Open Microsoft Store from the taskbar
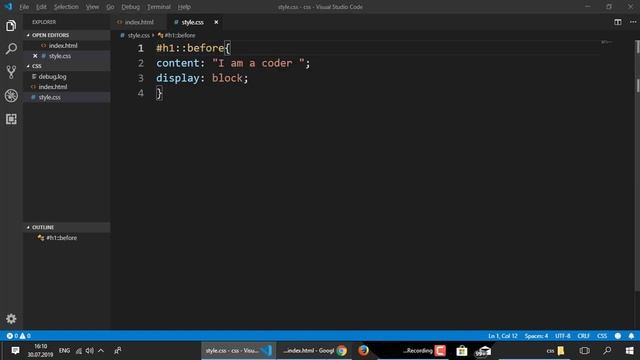This screenshot has width=640, height=360. (462, 351)
